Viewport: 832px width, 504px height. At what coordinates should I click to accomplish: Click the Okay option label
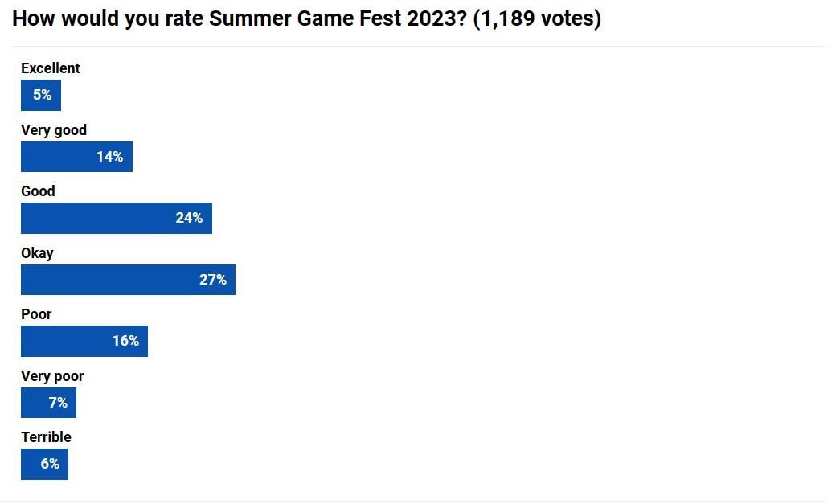pos(37,253)
